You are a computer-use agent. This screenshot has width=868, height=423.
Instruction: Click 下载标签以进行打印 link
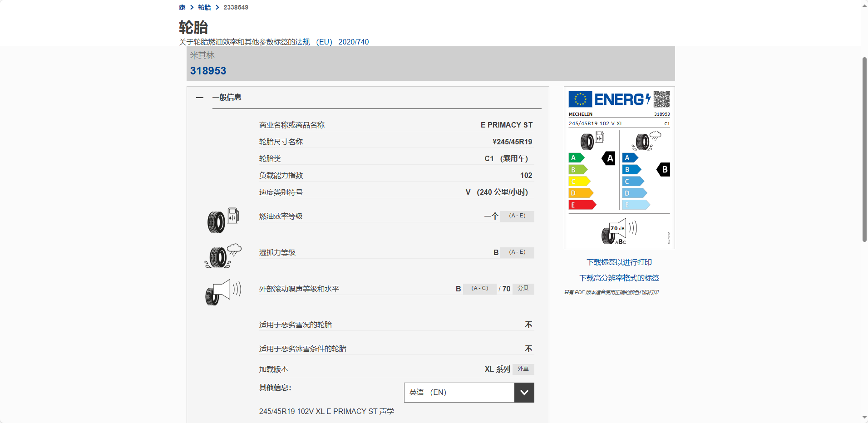pos(619,262)
